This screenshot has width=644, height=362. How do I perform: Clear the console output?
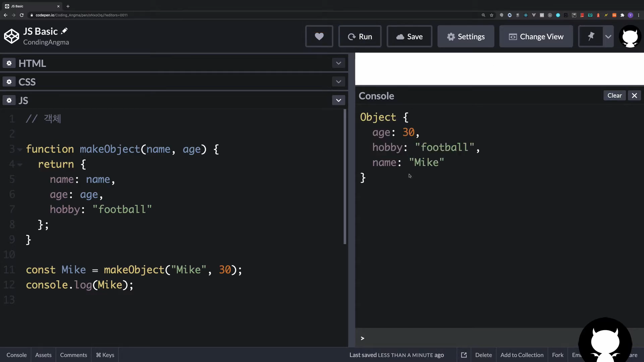click(614, 96)
